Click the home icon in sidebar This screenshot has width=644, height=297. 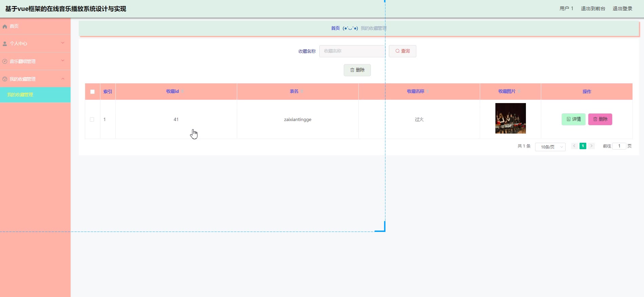[x=5, y=26]
